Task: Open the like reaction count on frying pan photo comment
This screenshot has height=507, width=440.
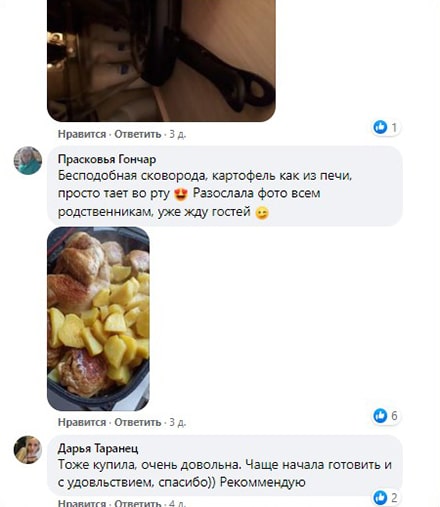Action: 386,127
